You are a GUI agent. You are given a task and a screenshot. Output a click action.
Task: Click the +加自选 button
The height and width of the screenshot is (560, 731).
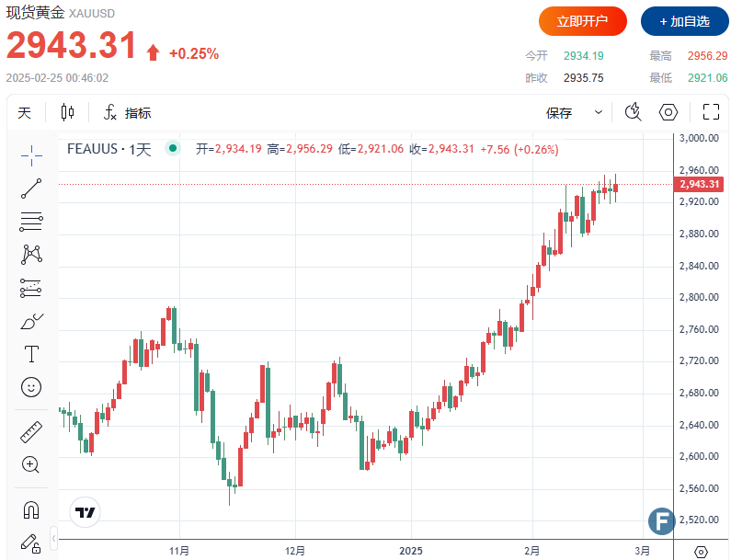[x=684, y=20]
